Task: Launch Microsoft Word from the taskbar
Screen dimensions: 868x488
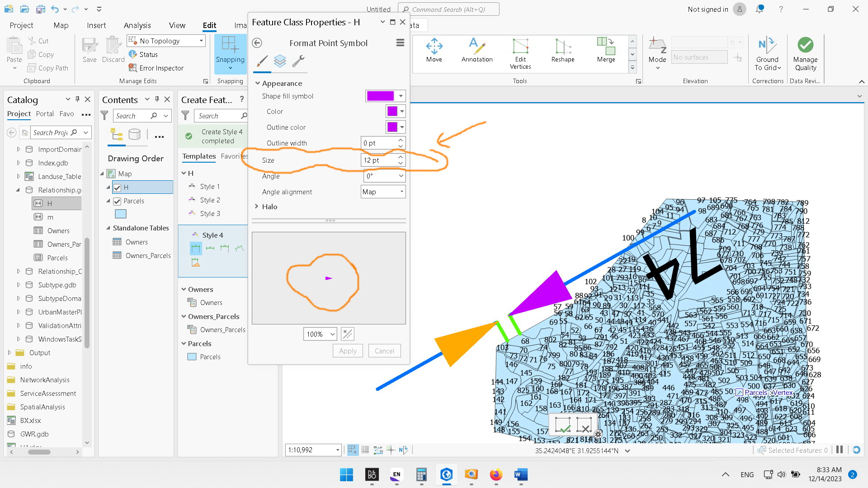Action: 520,475
